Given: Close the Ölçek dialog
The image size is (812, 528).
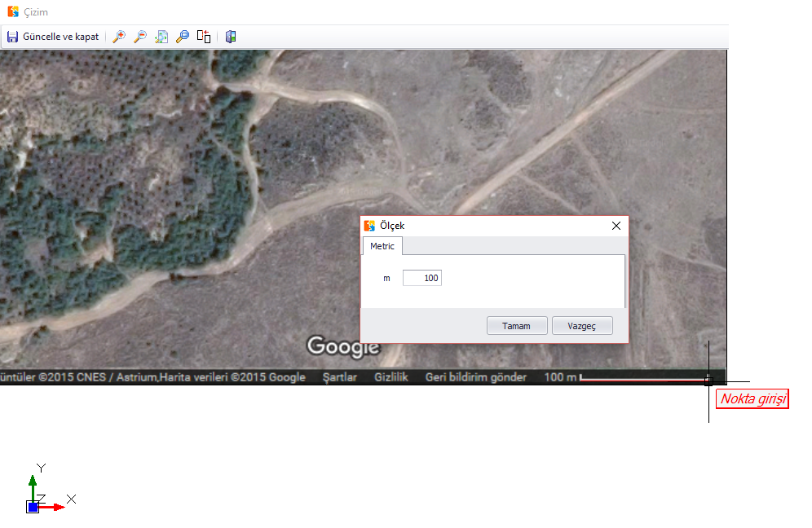Looking at the screenshot, I should point(616,226).
